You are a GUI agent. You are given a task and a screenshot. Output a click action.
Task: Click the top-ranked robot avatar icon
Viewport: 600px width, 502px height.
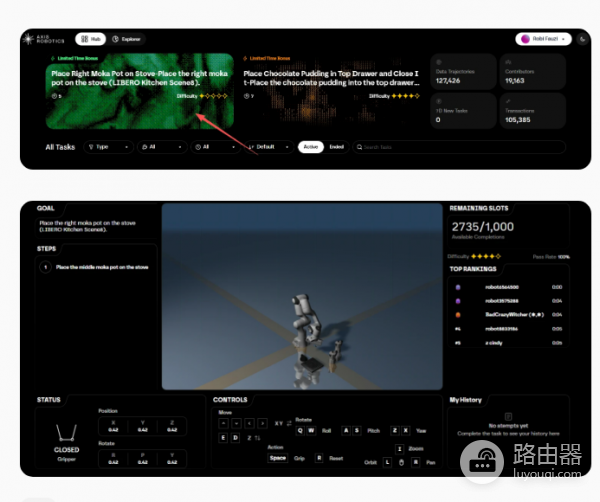pos(459,287)
